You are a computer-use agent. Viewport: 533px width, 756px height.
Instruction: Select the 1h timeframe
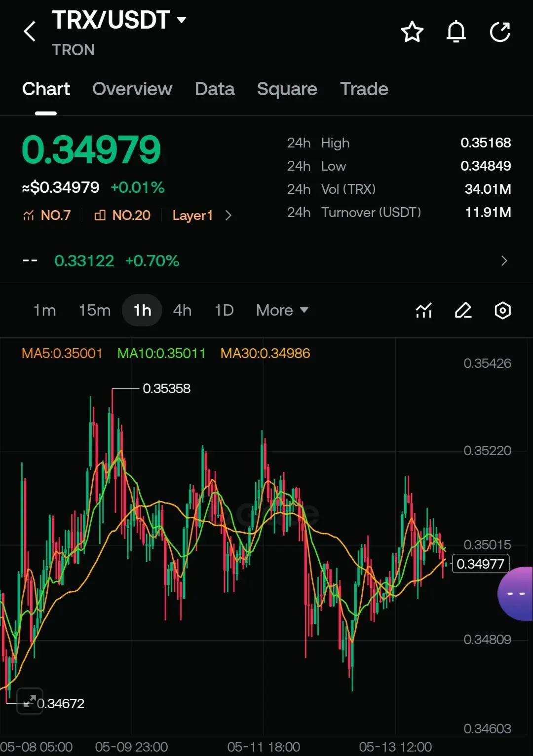pos(142,310)
